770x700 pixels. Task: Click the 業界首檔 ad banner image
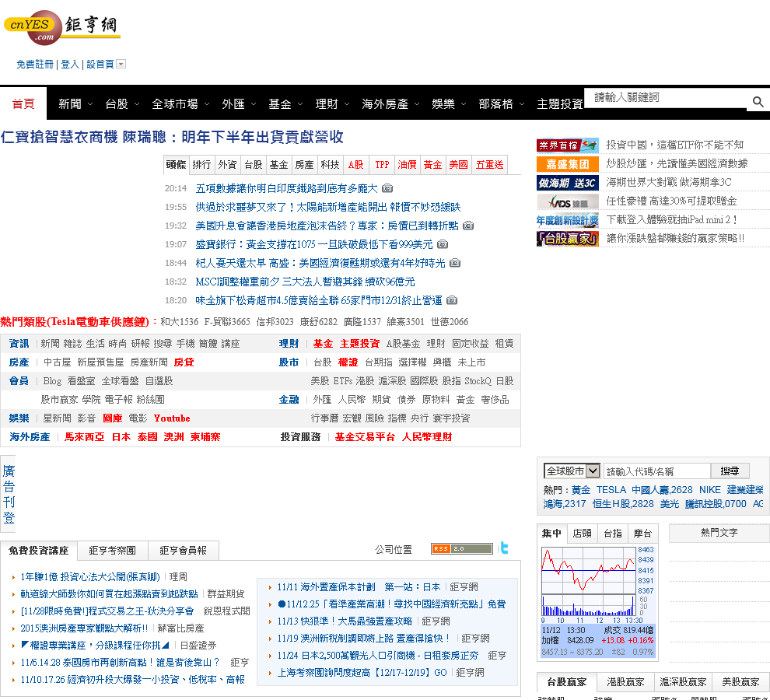click(568, 145)
